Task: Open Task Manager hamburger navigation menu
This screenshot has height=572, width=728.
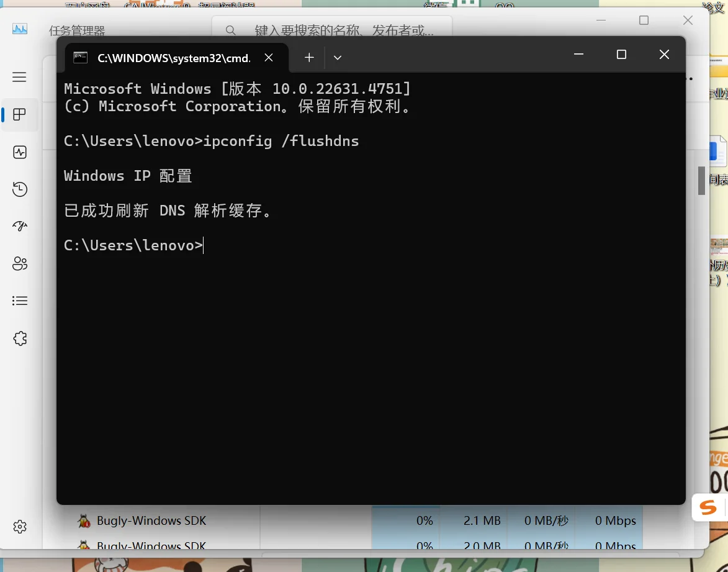Action: [19, 76]
